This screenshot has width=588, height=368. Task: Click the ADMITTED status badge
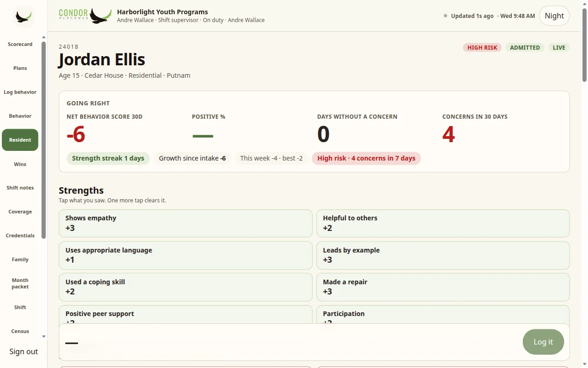[x=525, y=47]
